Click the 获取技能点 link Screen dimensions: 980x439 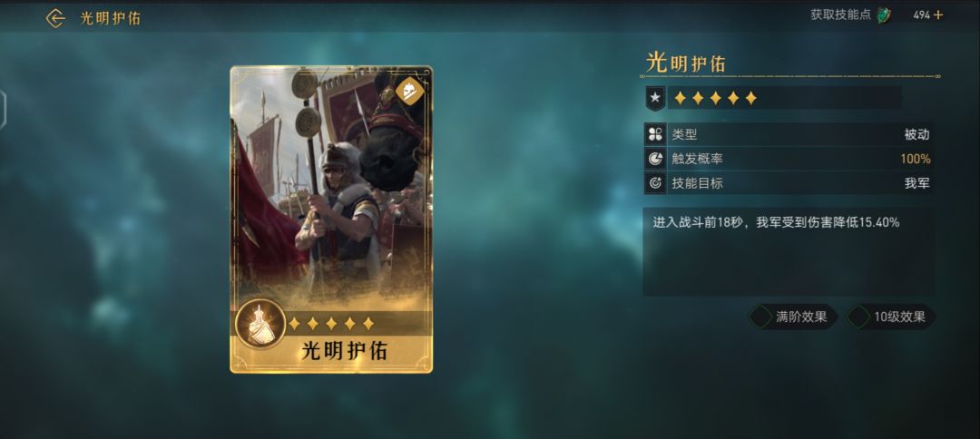(840, 15)
